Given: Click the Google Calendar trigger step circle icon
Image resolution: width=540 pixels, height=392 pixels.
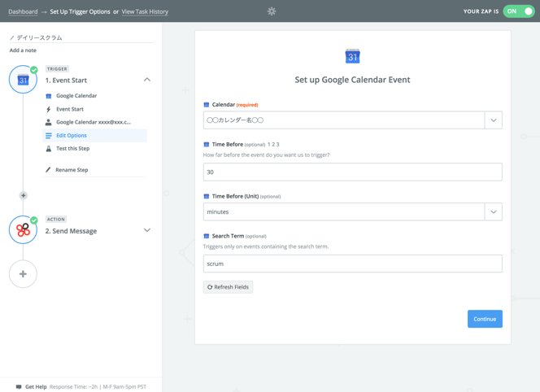Looking at the screenshot, I should coord(23,80).
